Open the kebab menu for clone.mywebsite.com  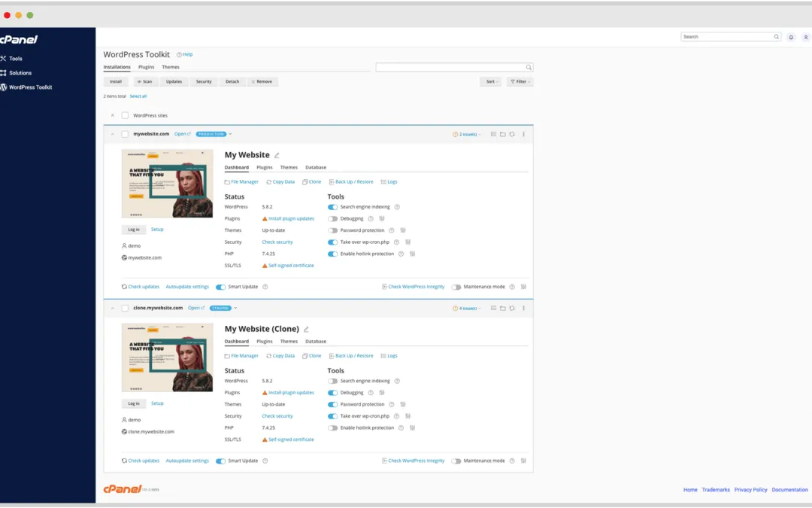[x=523, y=308]
